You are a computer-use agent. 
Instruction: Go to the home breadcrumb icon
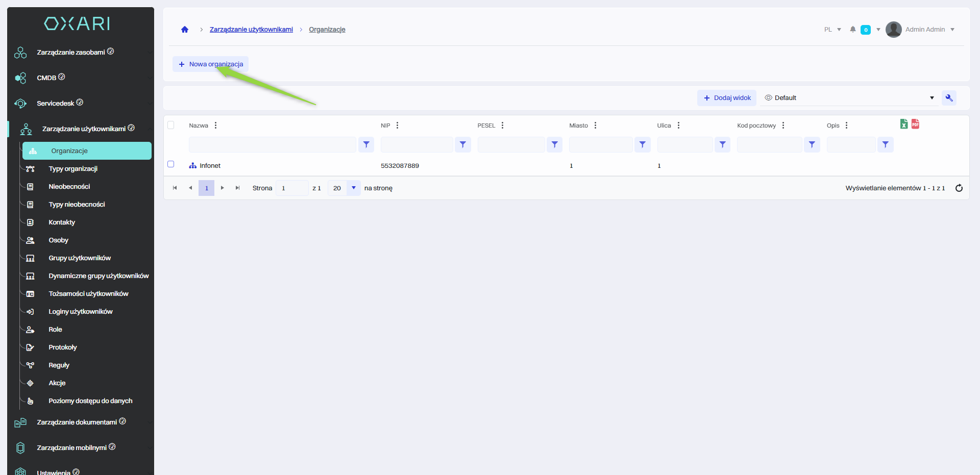(185, 30)
